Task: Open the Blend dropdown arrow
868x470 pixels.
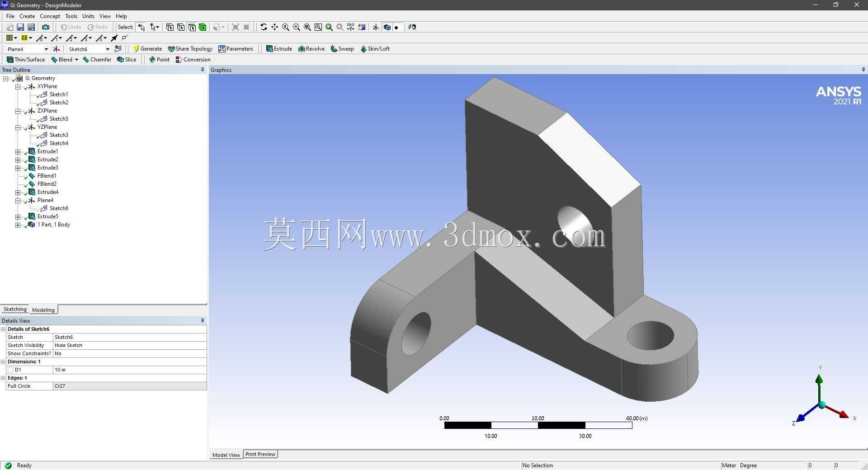Action: [76, 60]
